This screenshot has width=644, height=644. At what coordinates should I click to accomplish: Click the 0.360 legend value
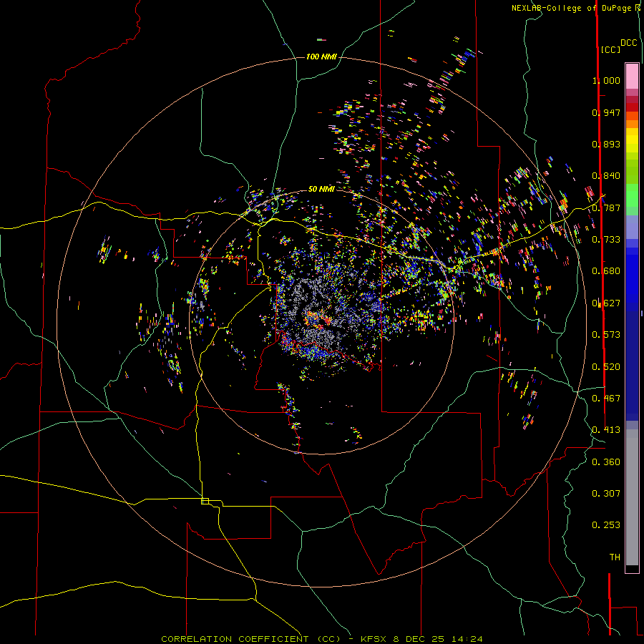point(606,462)
